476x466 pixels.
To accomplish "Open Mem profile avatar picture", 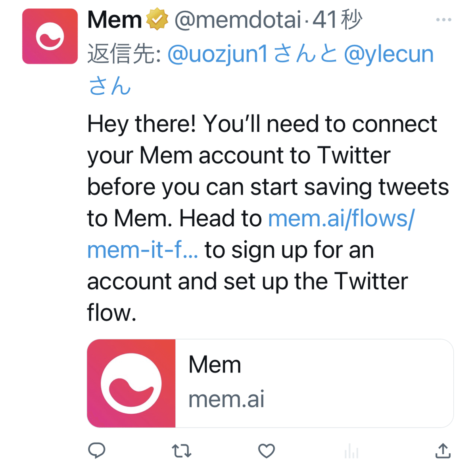I will [50, 36].
